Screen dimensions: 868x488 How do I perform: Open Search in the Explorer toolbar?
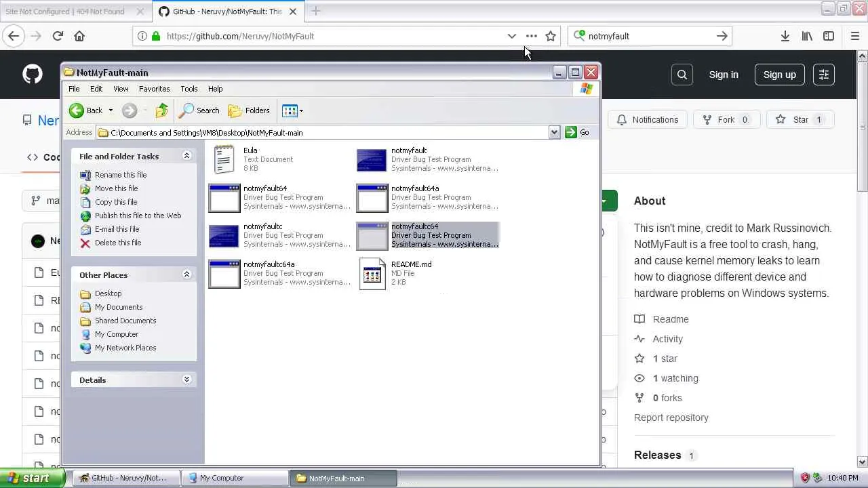pyautogui.click(x=200, y=110)
